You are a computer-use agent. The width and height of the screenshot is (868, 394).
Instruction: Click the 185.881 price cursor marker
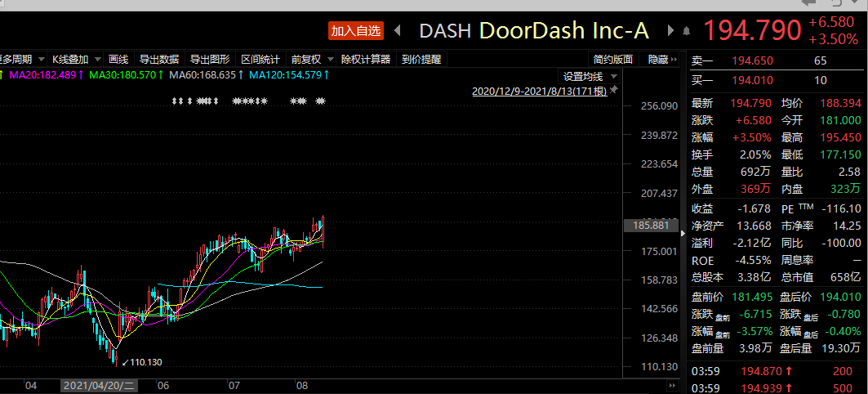(651, 226)
